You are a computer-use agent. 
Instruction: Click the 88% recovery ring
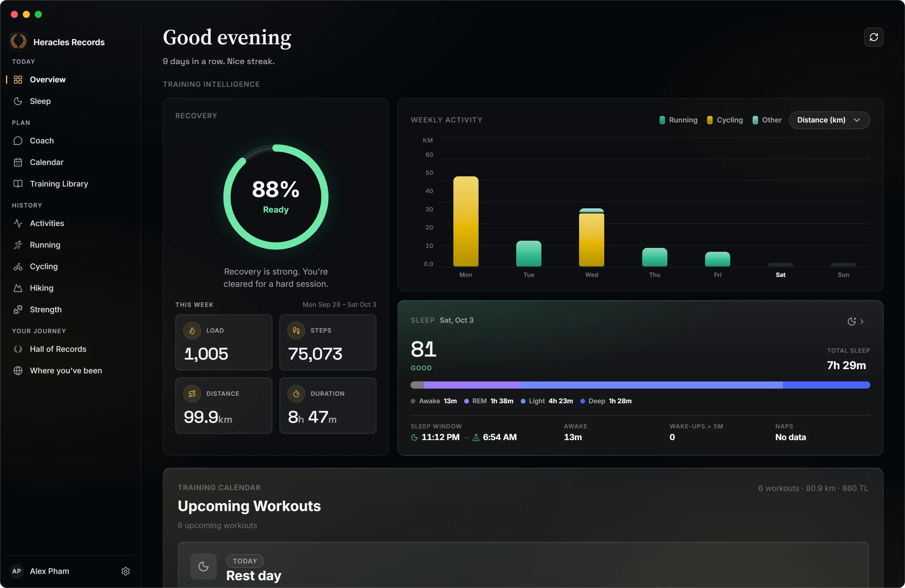pyautogui.click(x=276, y=197)
